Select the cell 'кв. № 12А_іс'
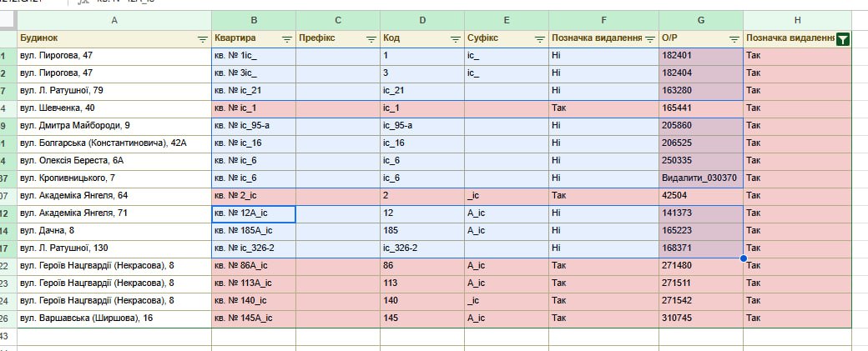 [x=254, y=213]
